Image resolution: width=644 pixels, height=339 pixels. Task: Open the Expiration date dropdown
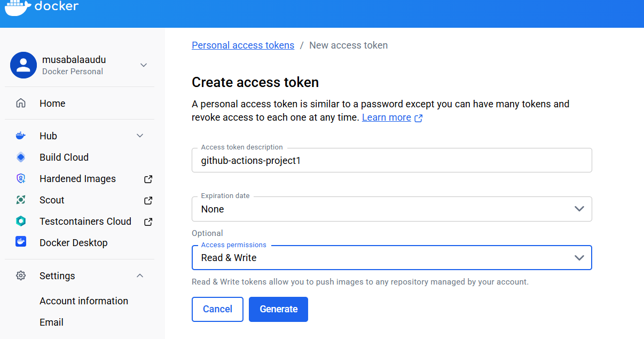[x=392, y=209]
